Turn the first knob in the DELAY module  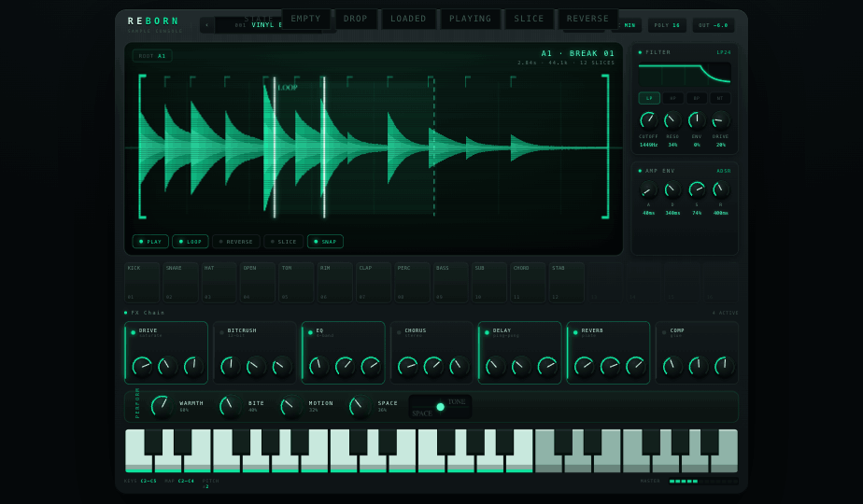click(495, 366)
